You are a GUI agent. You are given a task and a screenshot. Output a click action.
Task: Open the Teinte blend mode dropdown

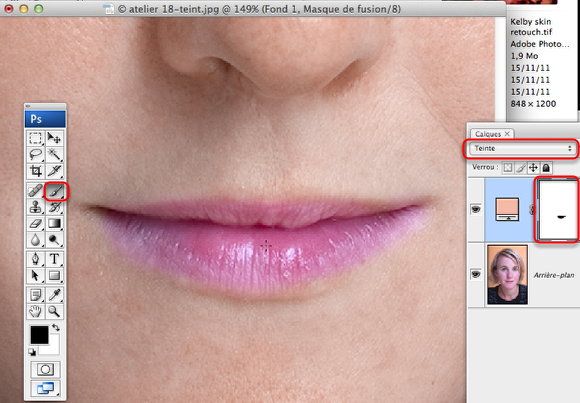pos(522,148)
